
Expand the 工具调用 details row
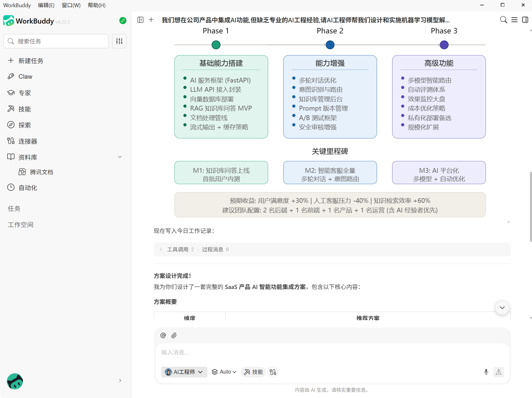[x=332, y=249]
